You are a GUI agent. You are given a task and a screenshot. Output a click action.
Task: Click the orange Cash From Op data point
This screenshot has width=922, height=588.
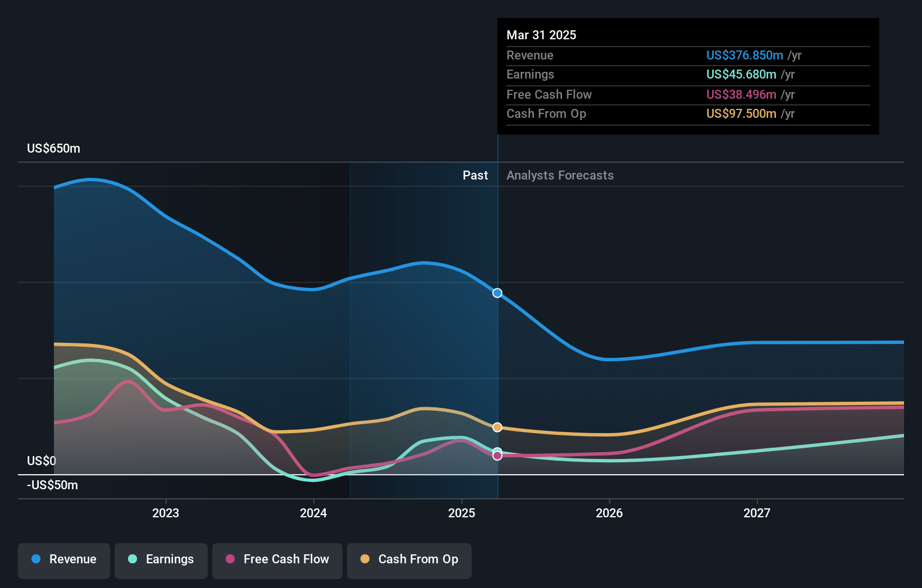pyautogui.click(x=497, y=428)
